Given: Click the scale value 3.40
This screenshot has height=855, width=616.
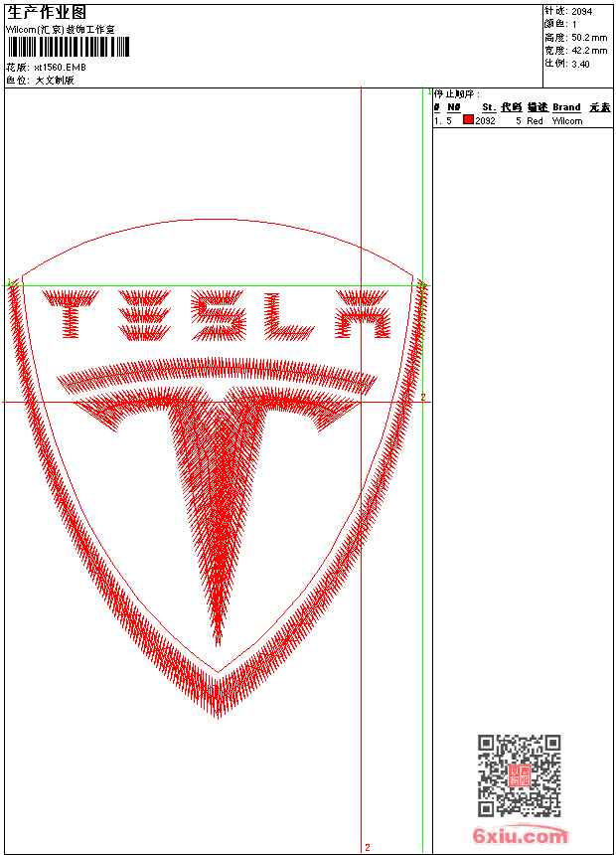Looking at the screenshot, I should click(580, 64).
